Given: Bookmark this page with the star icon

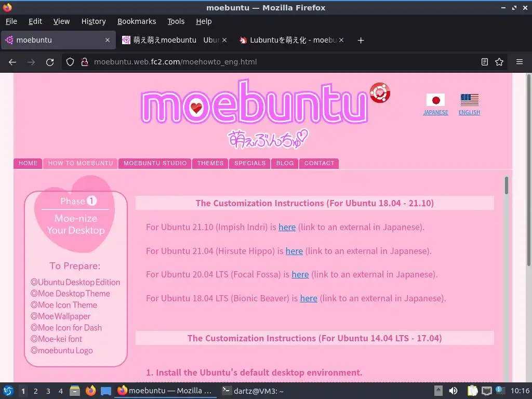Looking at the screenshot, I should tap(499, 62).
